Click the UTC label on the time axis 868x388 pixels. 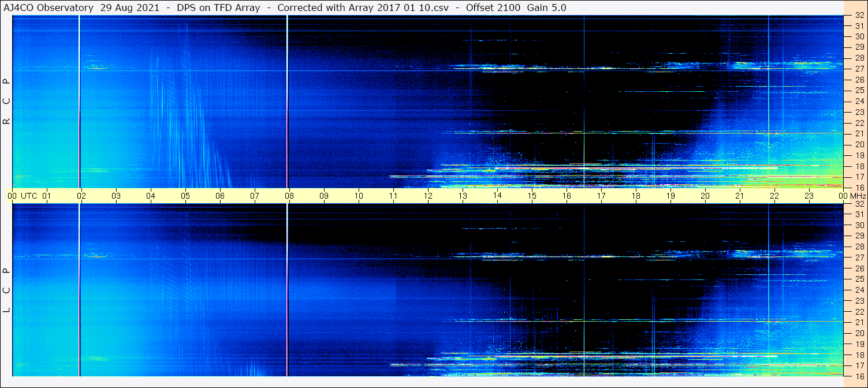pyautogui.click(x=29, y=196)
